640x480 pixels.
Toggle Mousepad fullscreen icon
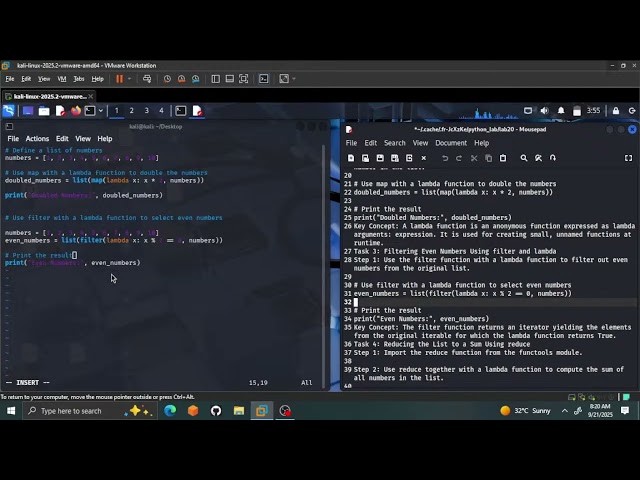coord(629,158)
